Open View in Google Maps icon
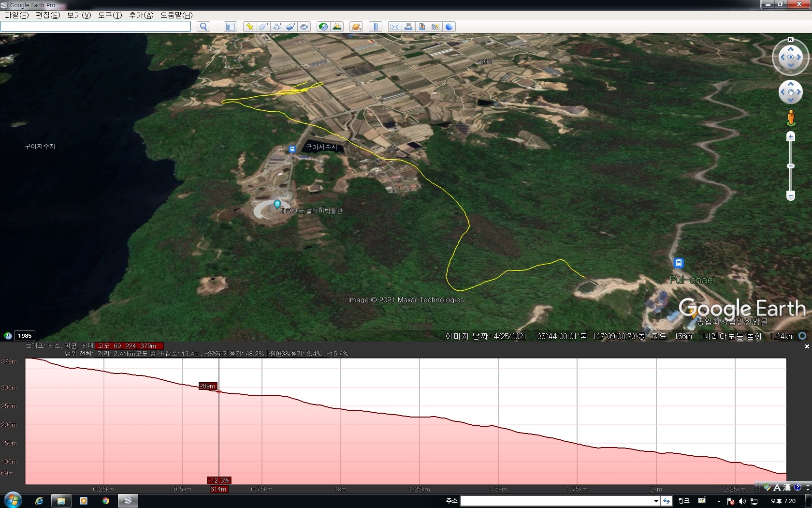The image size is (812, 508). [435, 27]
